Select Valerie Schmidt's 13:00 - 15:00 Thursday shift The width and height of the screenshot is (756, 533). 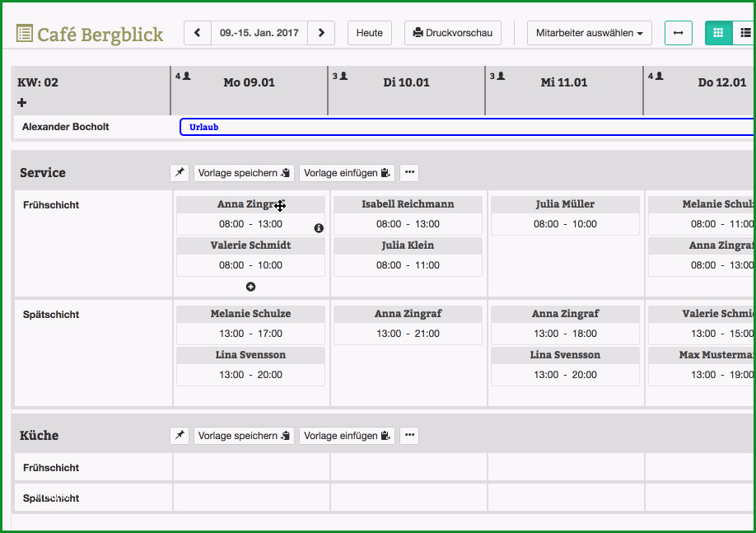[x=702, y=325]
